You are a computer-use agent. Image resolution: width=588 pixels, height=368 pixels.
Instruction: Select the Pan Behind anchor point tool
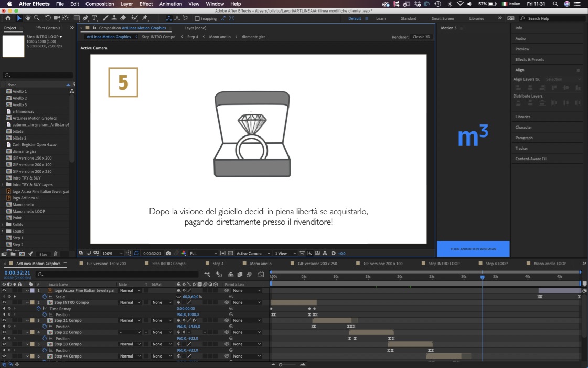point(66,18)
